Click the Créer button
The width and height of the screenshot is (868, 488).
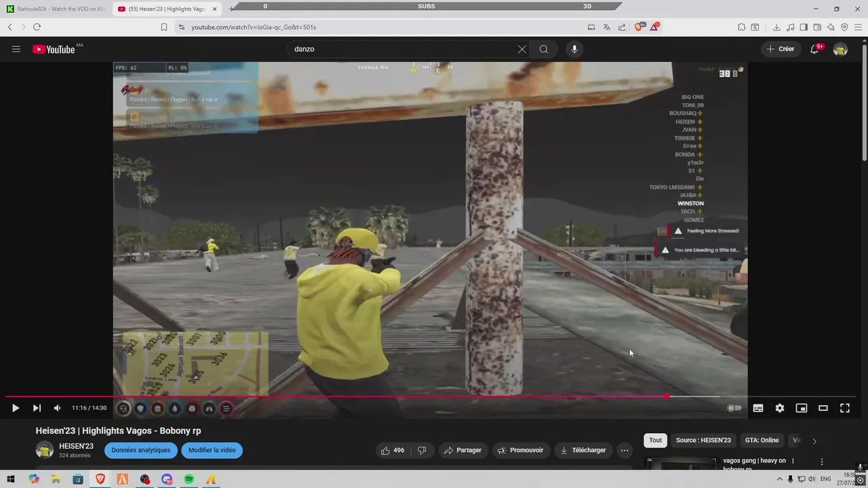781,49
